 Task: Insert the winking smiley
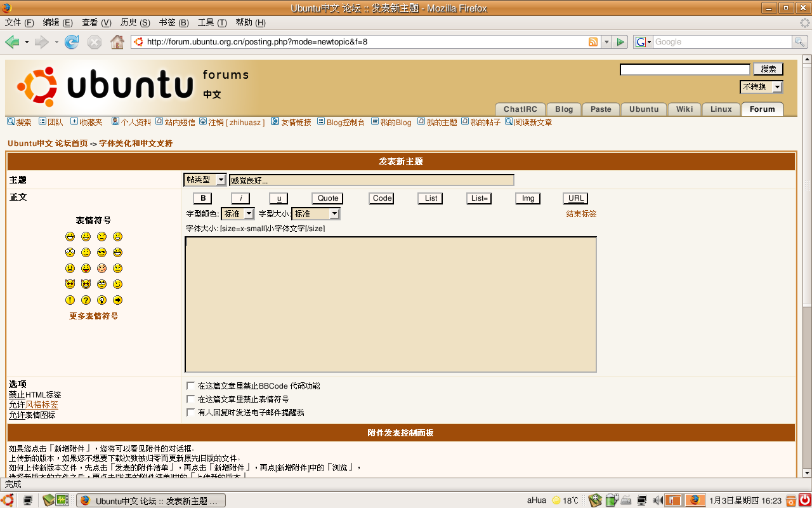pos(117,284)
